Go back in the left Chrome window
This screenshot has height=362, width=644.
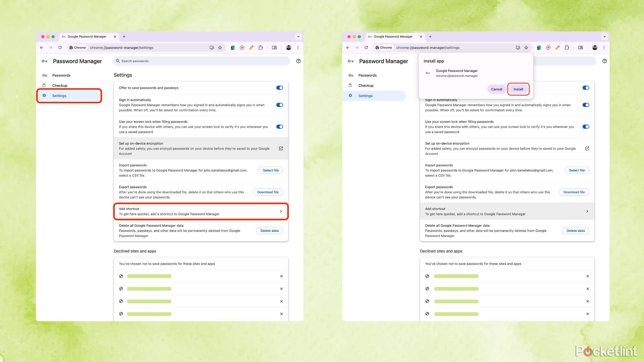pos(42,48)
